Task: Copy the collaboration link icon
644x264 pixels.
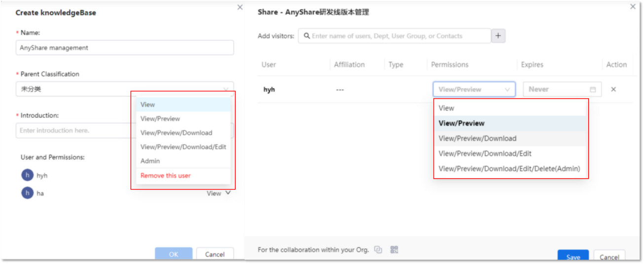Action: pos(378,250)
